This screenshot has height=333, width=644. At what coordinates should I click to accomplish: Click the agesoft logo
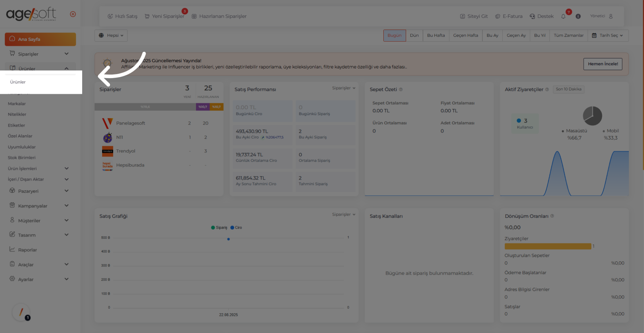click(31, 14)
